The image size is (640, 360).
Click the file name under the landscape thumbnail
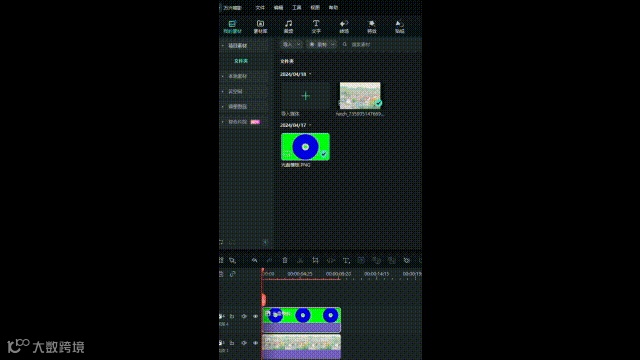[x=360, y=114]
